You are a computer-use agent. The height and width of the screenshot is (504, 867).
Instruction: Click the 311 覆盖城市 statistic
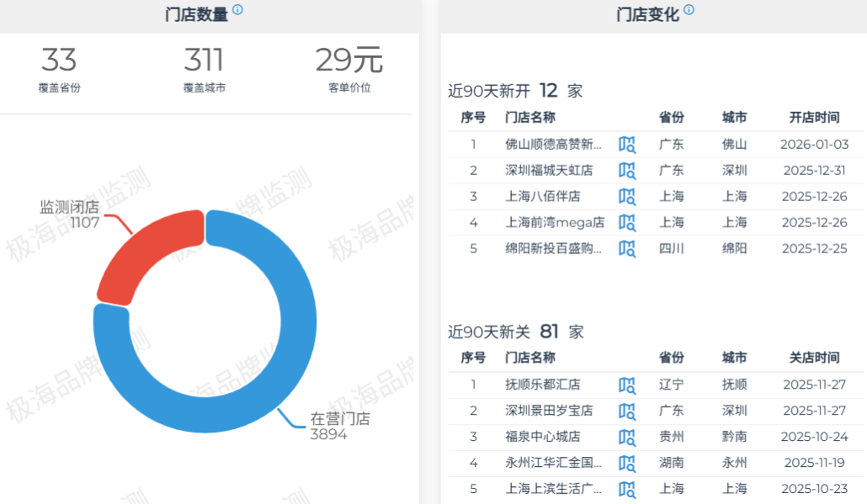[x=204, y=69]
